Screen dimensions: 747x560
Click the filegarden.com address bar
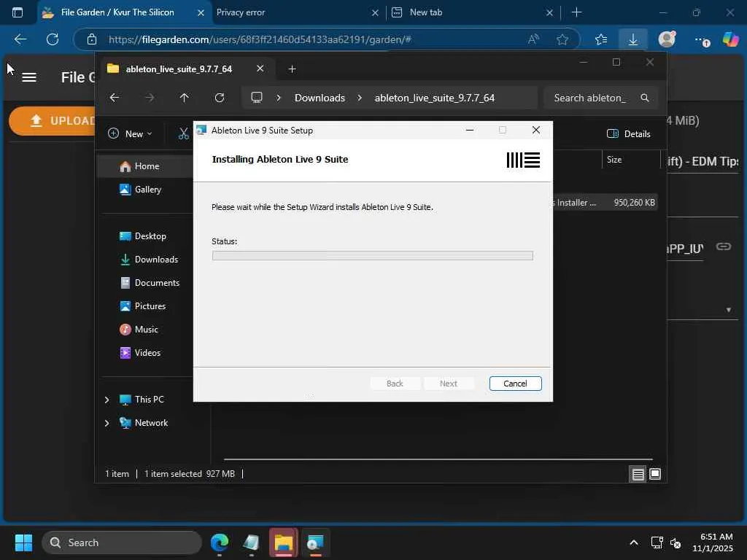(260, 39)
